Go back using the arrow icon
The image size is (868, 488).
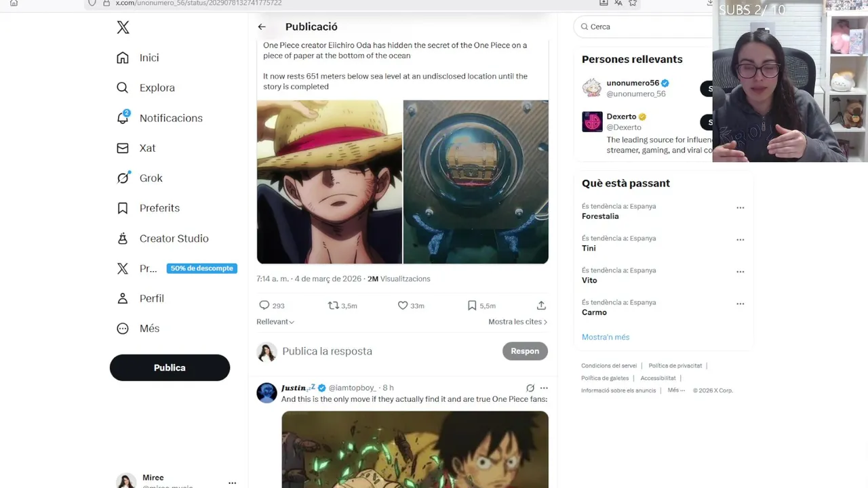pyautogui.click(x=262, y=26)
